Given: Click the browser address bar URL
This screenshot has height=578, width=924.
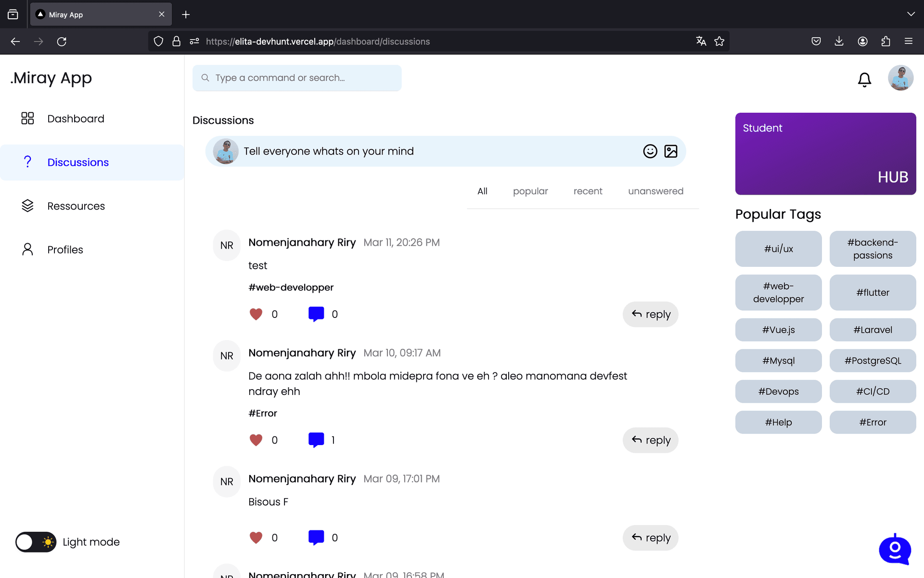Looking at the screenshot, I should 318,41.
